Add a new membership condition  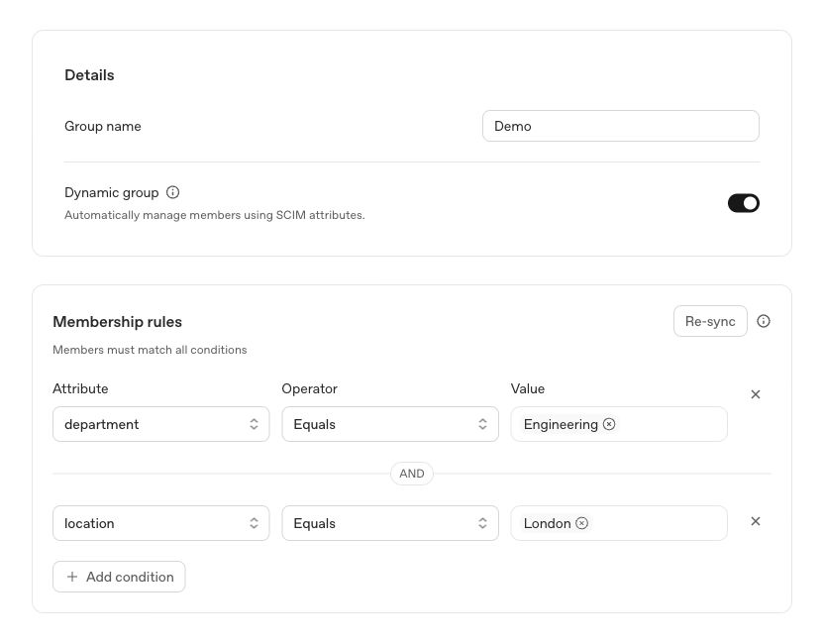[x=119, y=577]
